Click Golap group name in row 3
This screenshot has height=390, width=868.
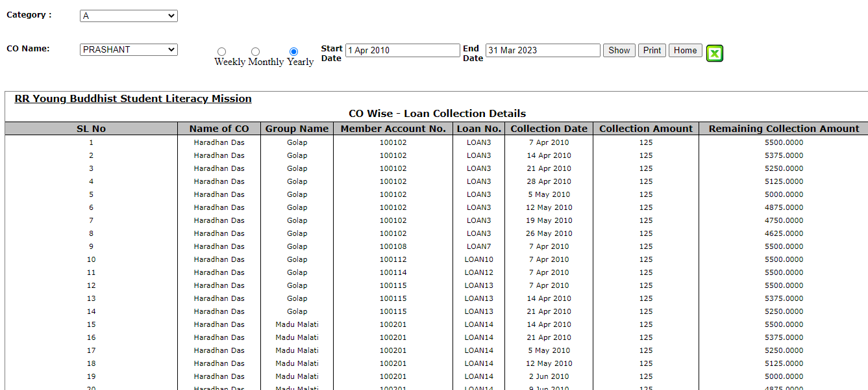coord(297,168)
